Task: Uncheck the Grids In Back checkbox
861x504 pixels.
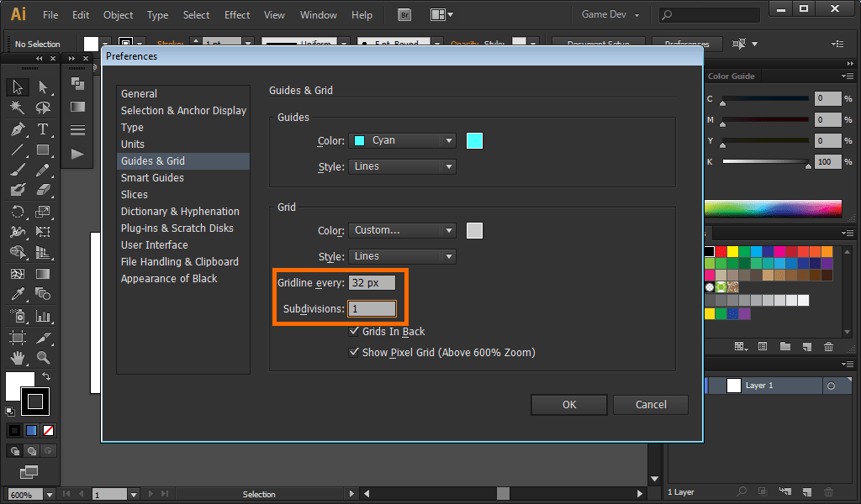Action: [x=354, y=332]
